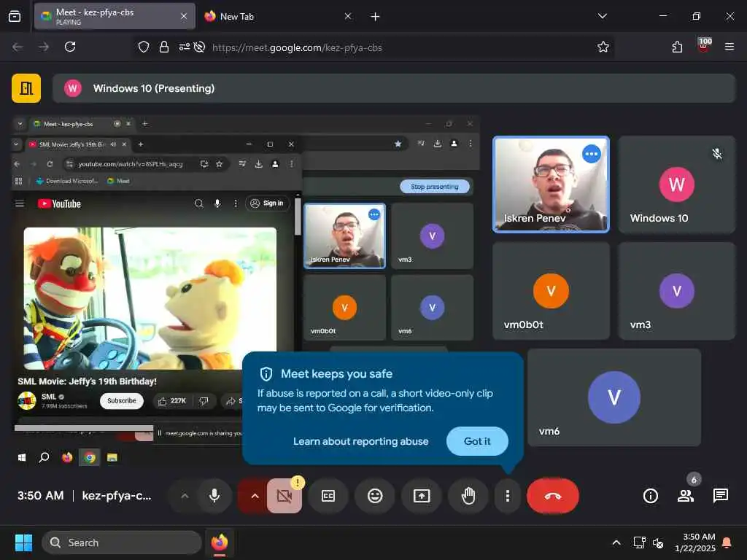Screen dimensions: 747x560
Task: Open Learn about reporting abuse link
Action: tap(360, 441)
